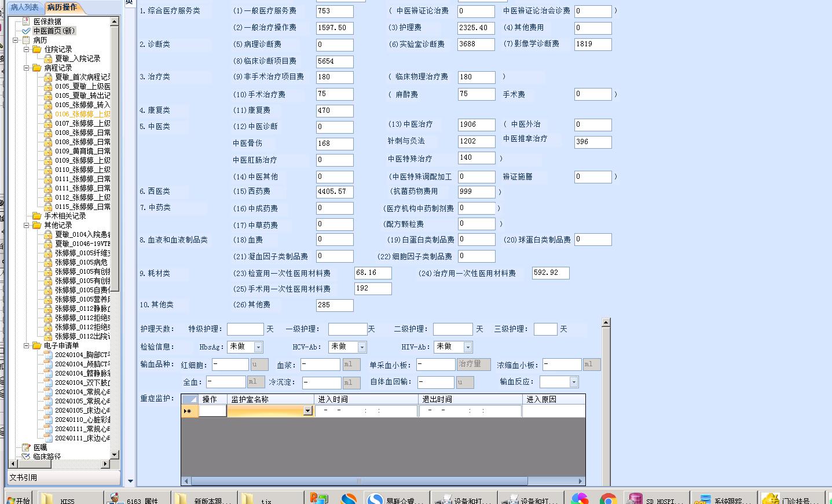
Task: Click the 其他记录 folder icon
Action: pos(37,225)
